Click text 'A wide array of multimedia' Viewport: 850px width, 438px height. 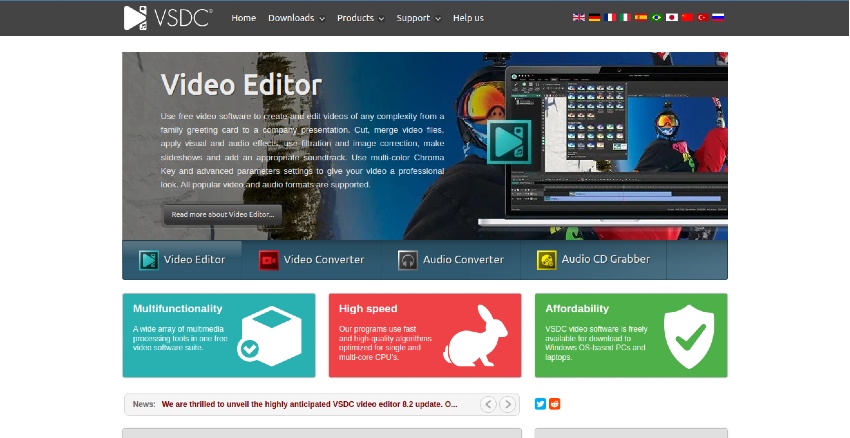[x=178, y=329]
